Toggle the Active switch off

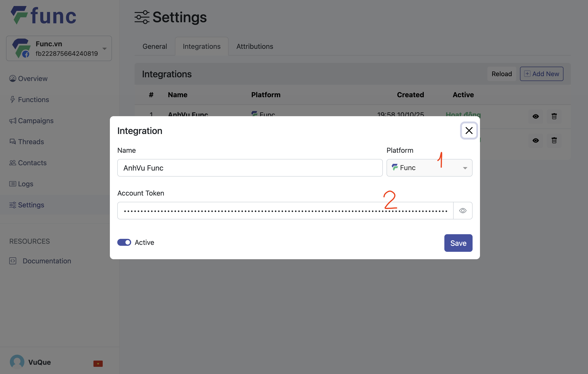point(124,242)
